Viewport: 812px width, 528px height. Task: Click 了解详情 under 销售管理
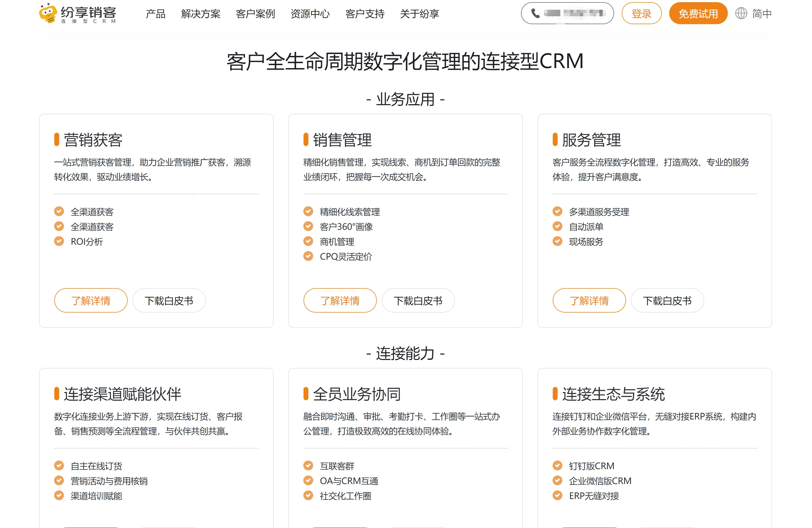(340, 301)
